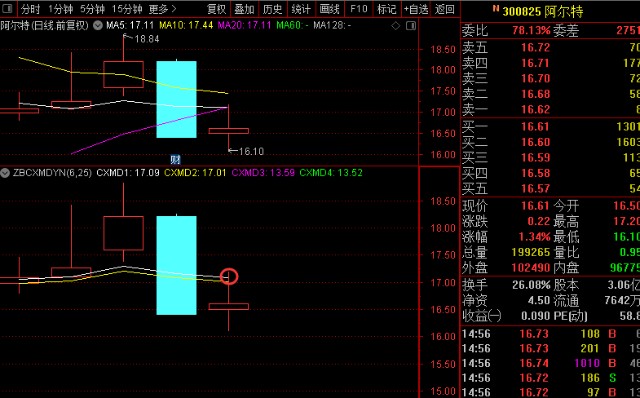Add the stock with +自选
The width and height of the screenshot is (640, 398).
pos(416,9)
